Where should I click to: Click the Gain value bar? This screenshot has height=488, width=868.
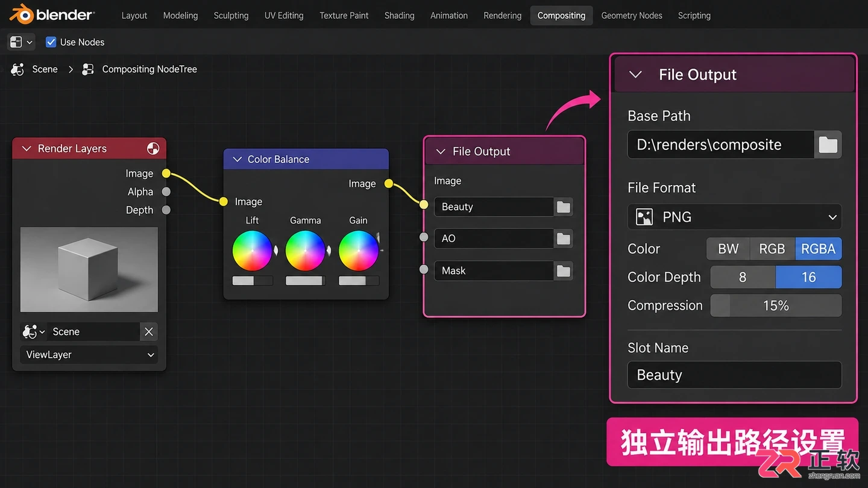click(358, 281)
